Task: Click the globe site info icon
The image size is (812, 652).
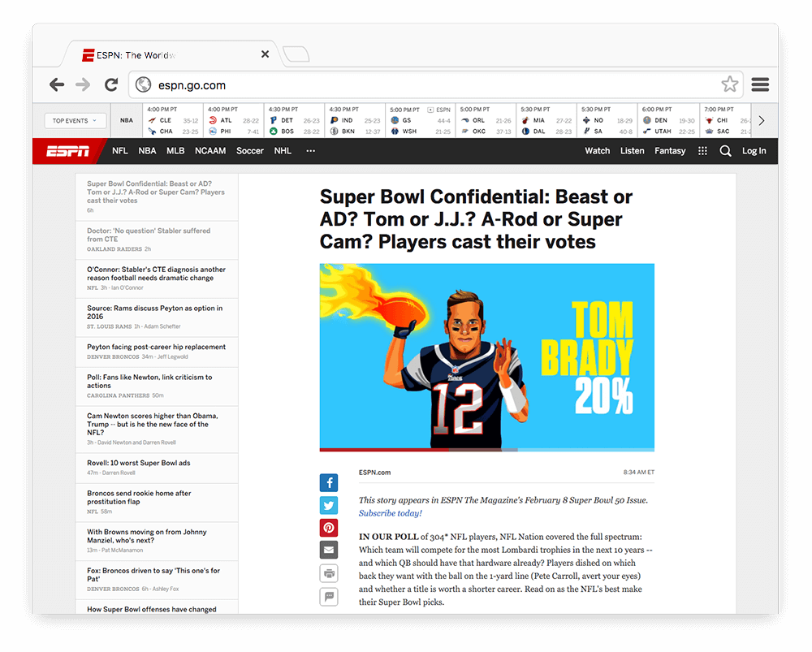Action: click(x=144, y=84)
